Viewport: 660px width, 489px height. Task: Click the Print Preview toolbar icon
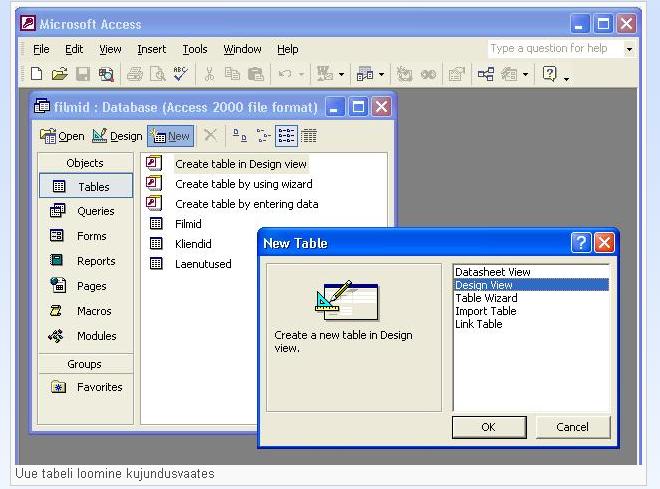[158, 74]
